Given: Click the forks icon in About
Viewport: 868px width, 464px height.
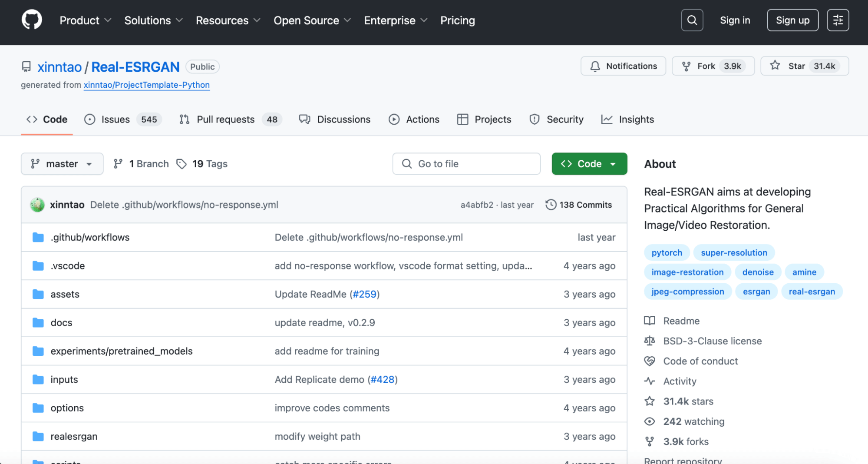Looking at the screenshot, I should click(x=650, y=441).
